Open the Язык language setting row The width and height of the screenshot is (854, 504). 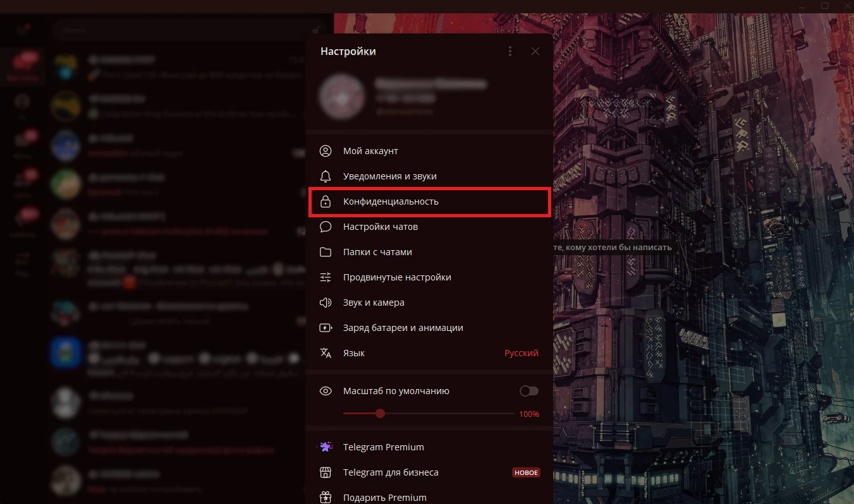[x=429, y=353]
